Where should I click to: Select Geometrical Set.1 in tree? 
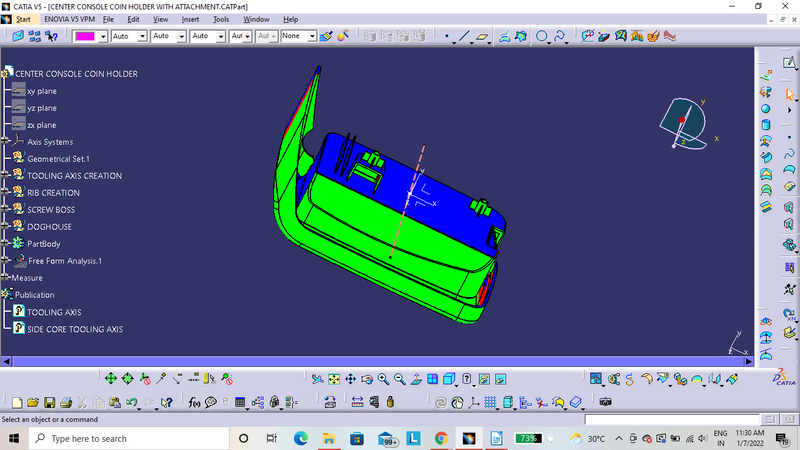[x=58, y=159]
